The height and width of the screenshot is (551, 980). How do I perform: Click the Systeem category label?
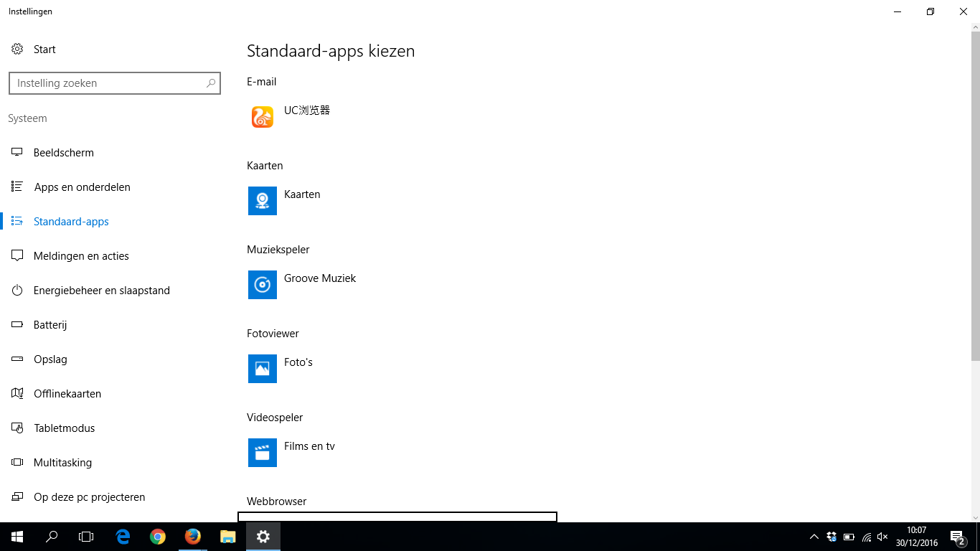click(27, 118)
